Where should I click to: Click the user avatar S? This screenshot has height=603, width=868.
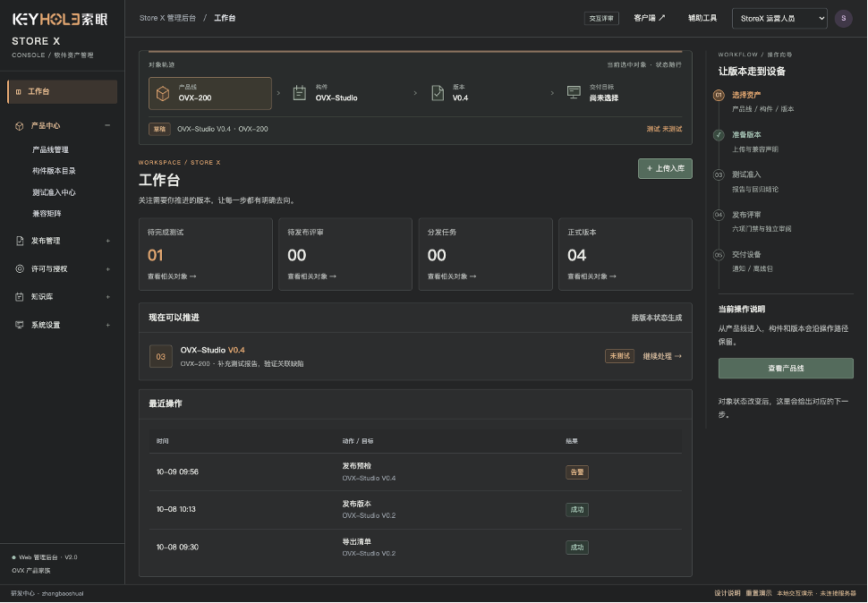pos(843,18)
